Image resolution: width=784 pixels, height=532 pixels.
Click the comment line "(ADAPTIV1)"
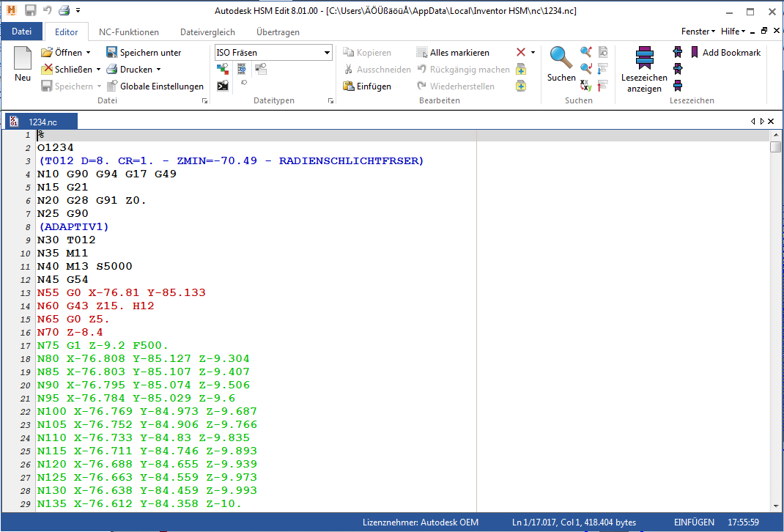point(73,226)
